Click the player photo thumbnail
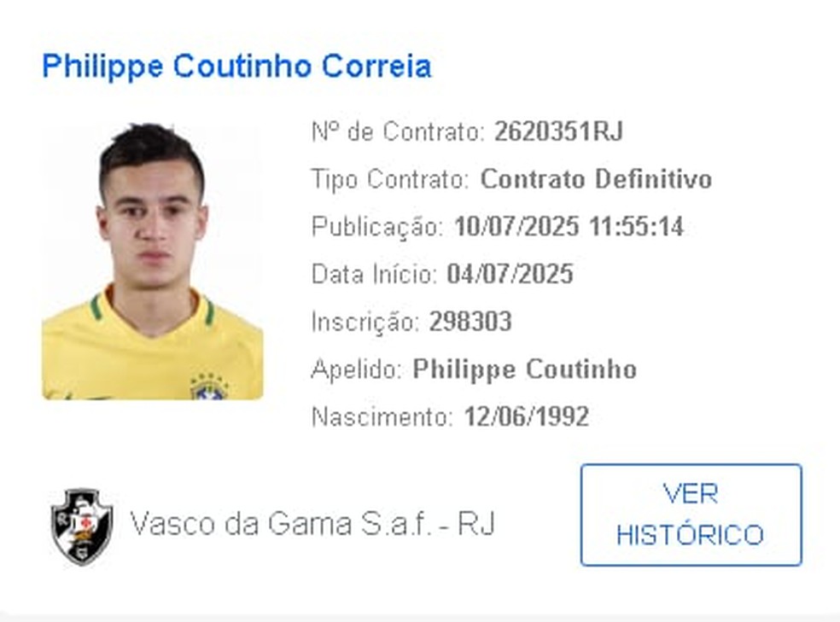The width and height of the screenshot is (840, 622). click(152, 260)
